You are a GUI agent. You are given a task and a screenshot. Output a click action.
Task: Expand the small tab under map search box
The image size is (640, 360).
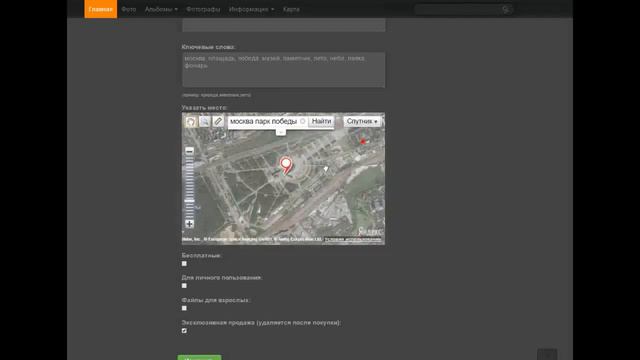click(281, 132)
